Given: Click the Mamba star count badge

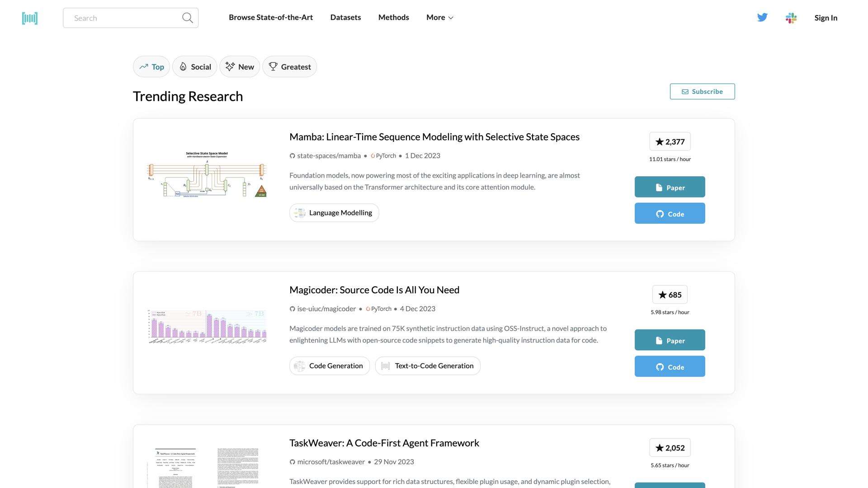Looking at the screenshot, I should click(670, 141).
